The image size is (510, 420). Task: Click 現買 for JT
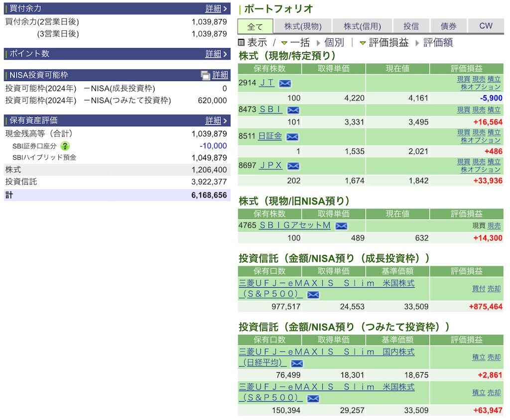pos(464,79)
